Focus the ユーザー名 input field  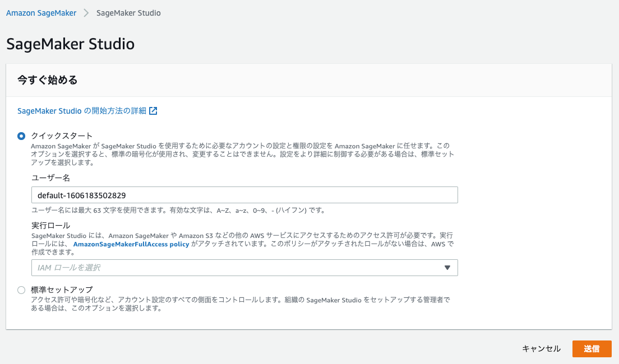[x=244, y=195]
